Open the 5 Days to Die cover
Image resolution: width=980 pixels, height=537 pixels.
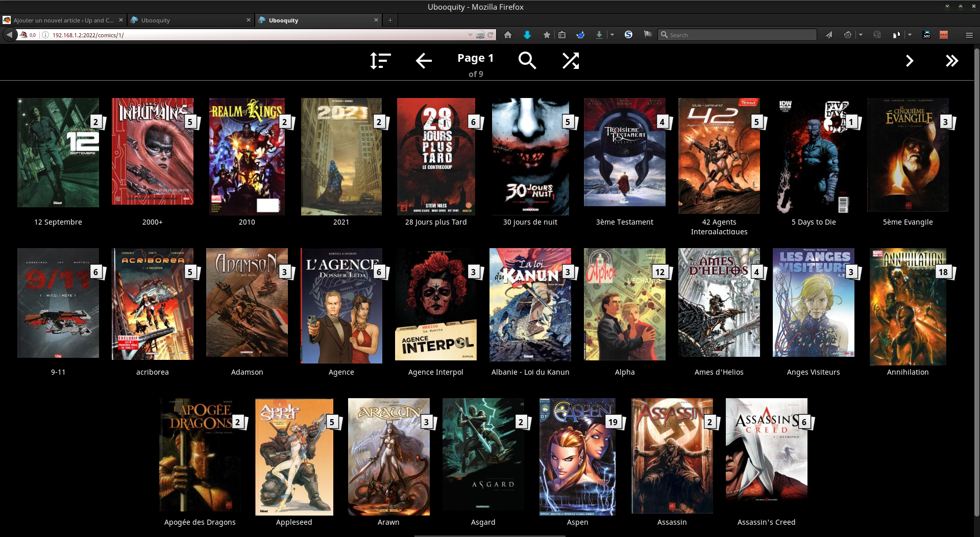click(x=814, y=156)
